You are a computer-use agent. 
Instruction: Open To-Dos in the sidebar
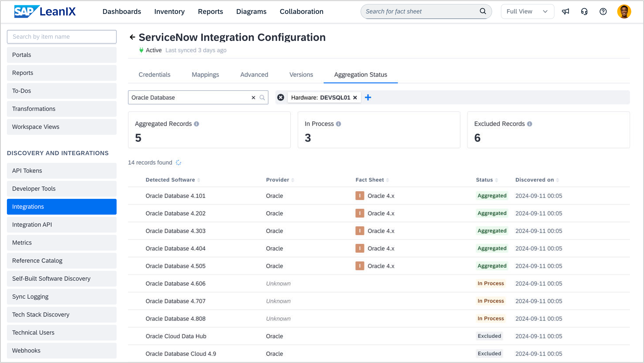[61, 91]
